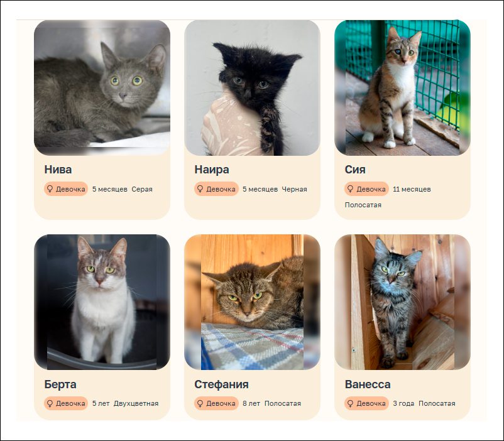Image resolution: width=504 pixels, height=441 pixels.
Task: Click the name Наира
Action: (212, 170)
